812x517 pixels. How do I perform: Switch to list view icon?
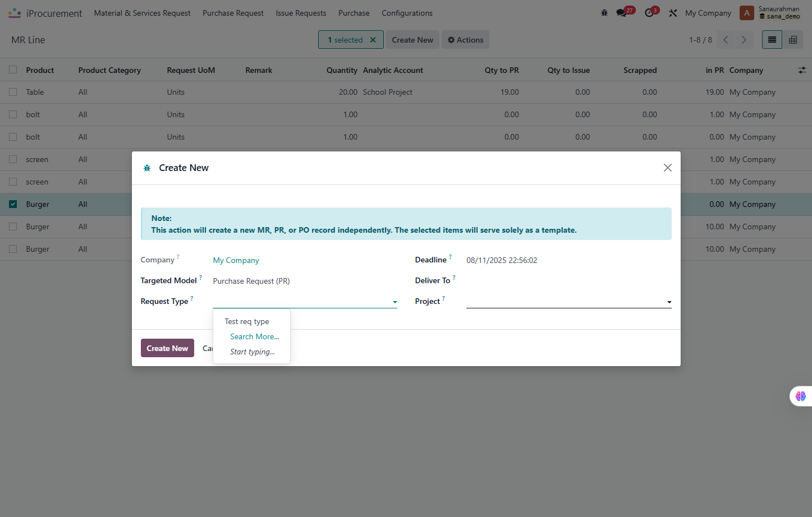772,40
